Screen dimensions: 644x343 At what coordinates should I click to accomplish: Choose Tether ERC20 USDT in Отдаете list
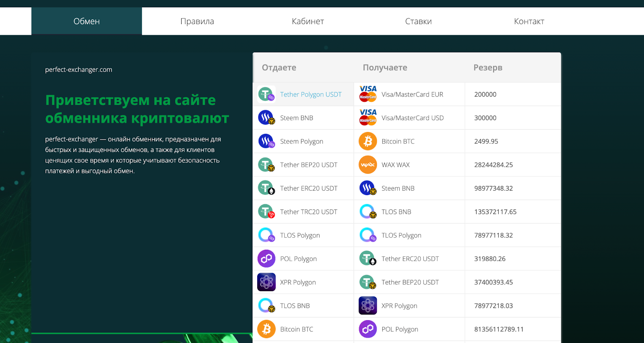point(308,189)
